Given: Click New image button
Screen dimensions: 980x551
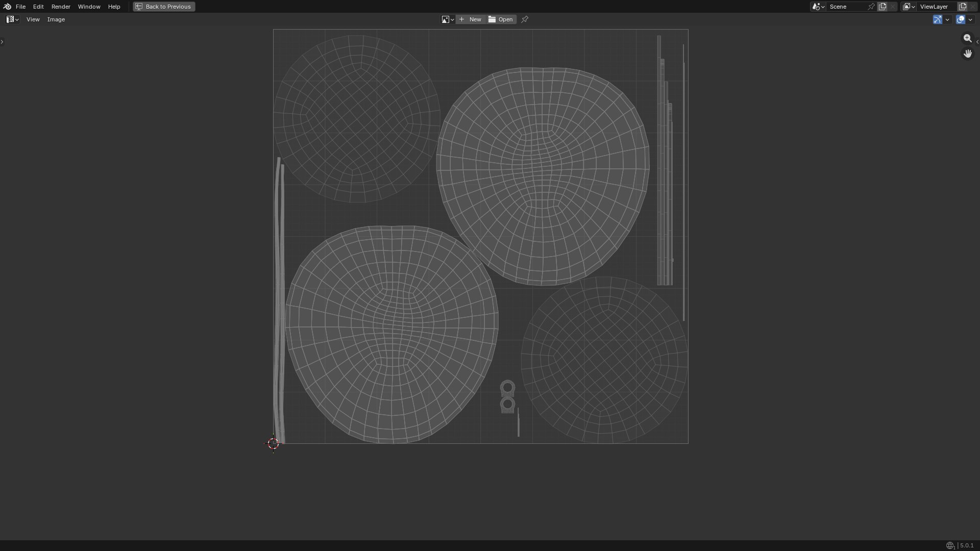Looking at the screenshot, I should 470,19.
